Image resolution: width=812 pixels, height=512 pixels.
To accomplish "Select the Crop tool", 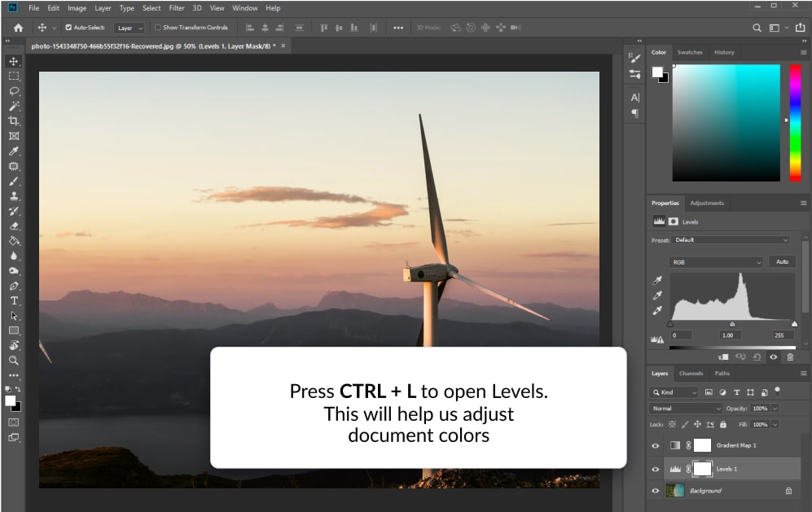I will click(14, 120).
